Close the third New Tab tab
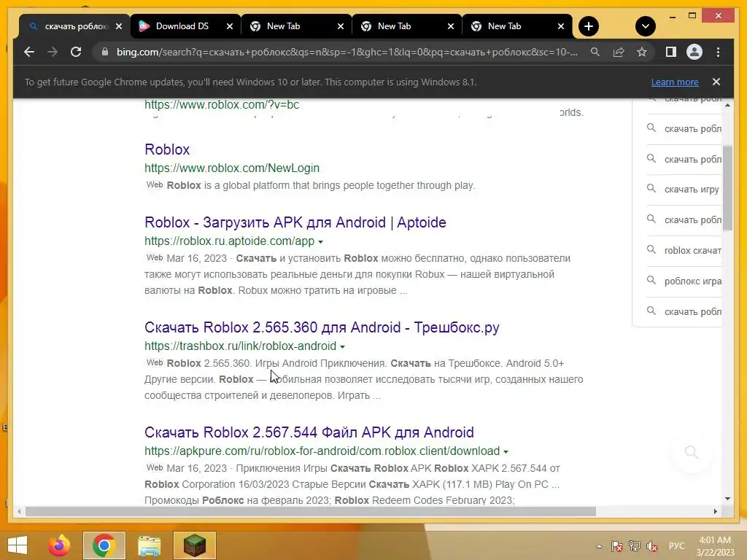 (561, 27)
